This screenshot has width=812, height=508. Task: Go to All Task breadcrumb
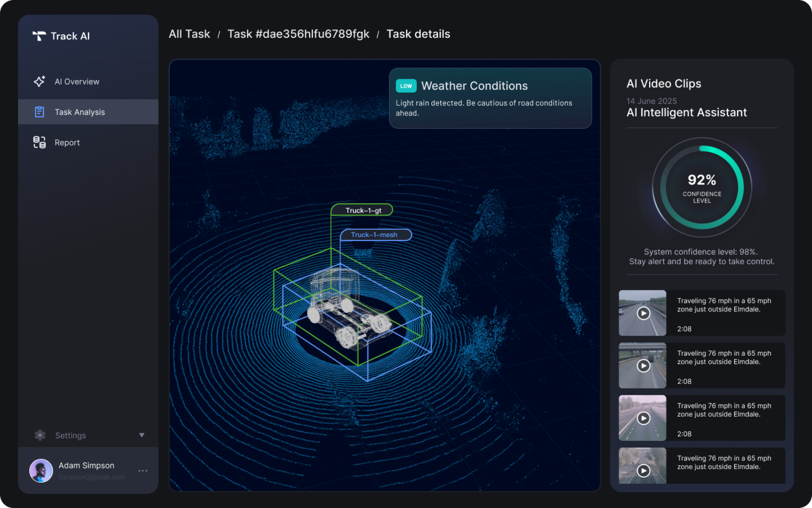point(189,34)
